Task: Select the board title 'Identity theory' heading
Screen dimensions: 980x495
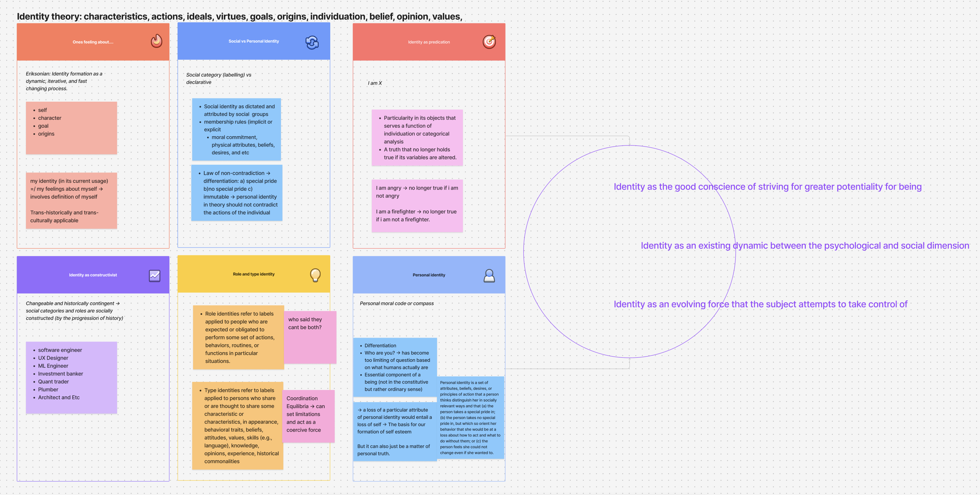Action: pyautogui.click(x=239, y=16)
